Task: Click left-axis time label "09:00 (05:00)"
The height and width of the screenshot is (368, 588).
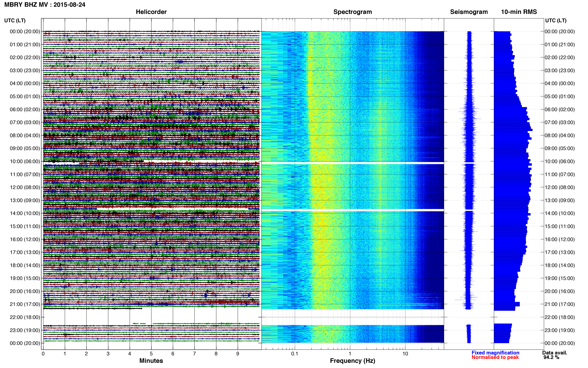Action: click(x=25, y=148)
